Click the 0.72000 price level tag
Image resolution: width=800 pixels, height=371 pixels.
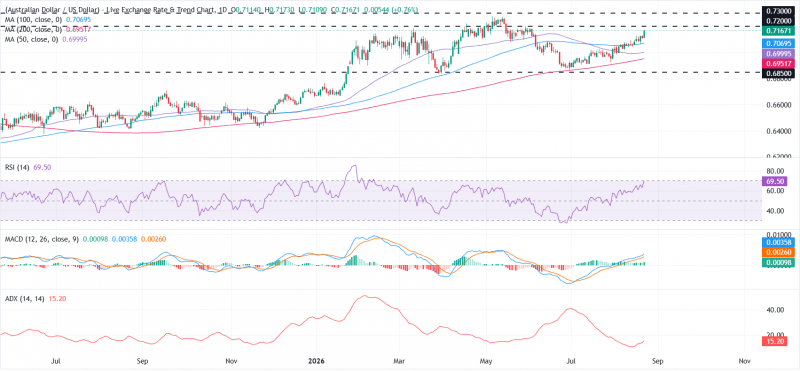[780, 21]
